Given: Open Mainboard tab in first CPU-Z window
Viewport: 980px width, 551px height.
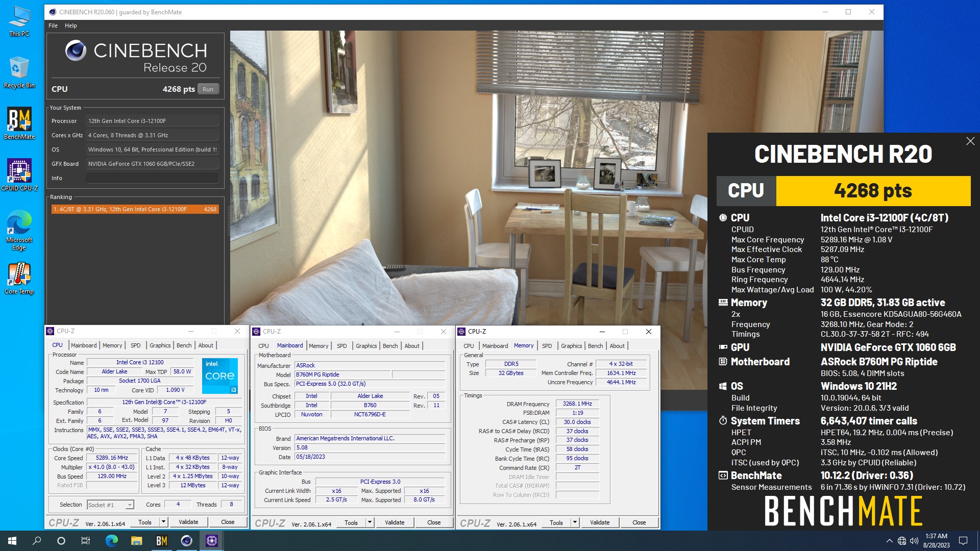Looking at the screenshot, I should [x=84, y=345].
